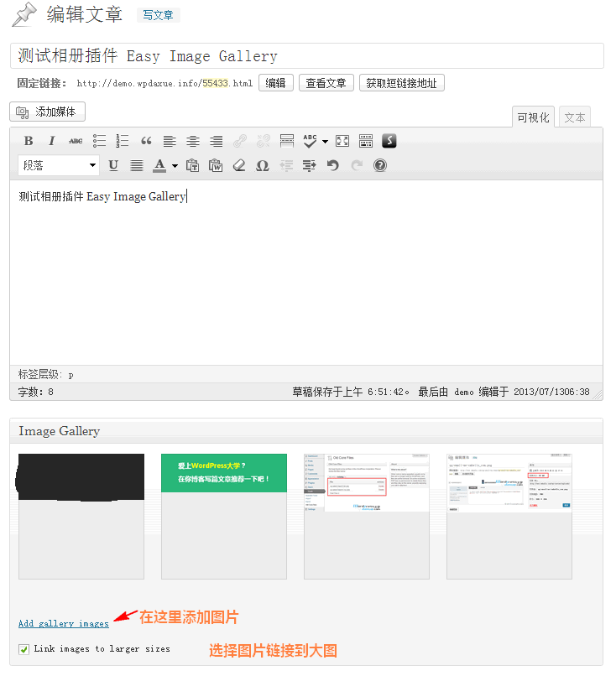Image resolution: width=616 pixels, height=676 pixels.
Task: Click the black S plugin icon
Action: click(389, 141)
